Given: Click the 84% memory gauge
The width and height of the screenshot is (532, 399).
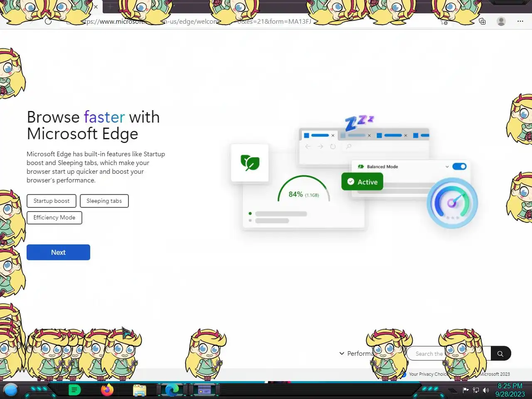Looking at the screenshot, I should click(304, 190).
